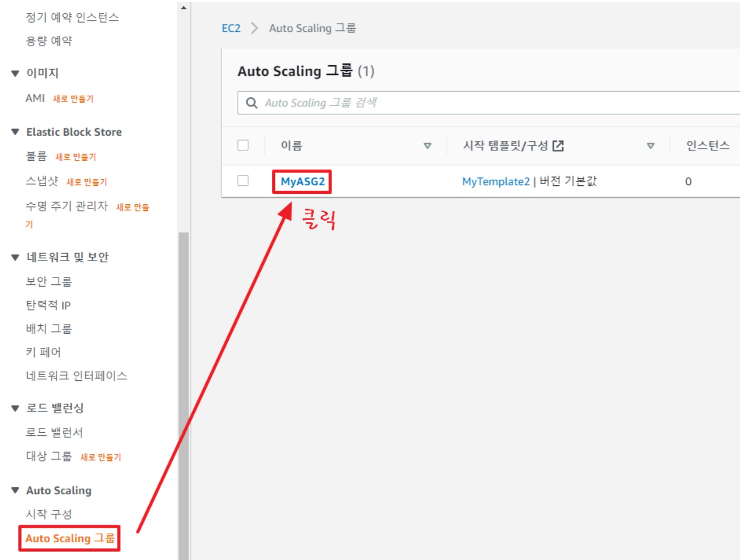The image size is (740, 560).
Task: Collapse the 이미지 sidebar section
Action: 15,73
